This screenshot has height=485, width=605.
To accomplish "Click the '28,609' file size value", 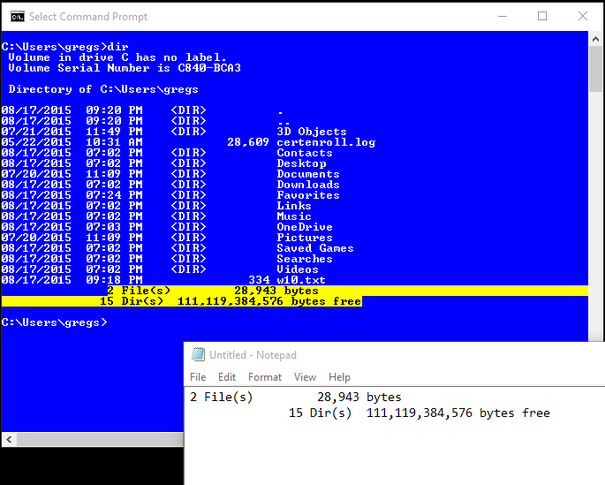I will [x=248, y=142].
